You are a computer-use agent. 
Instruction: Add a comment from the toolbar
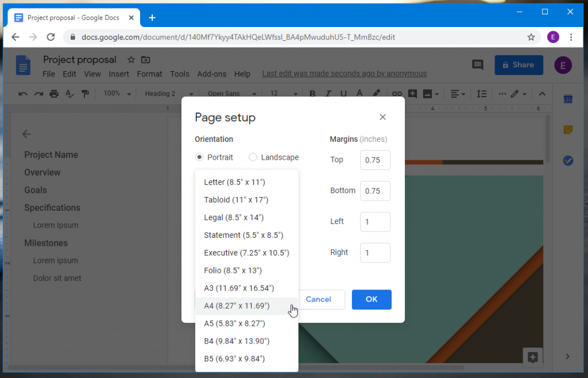[x=413, y=94]
